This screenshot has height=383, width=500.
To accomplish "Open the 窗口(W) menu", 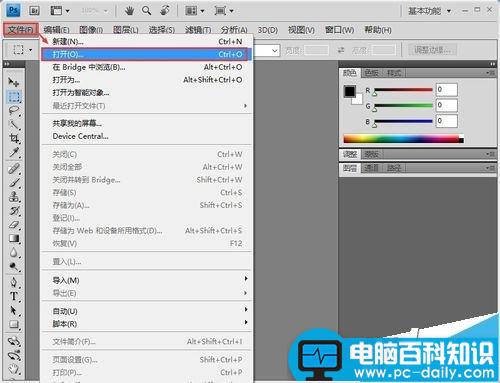I will tap(339, 30).
